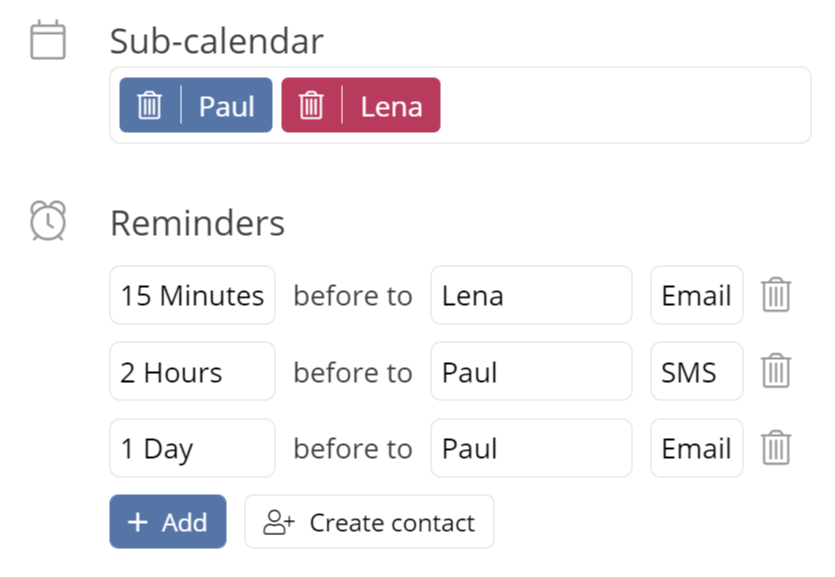Open the 2 Hours time dropdown
This screenshot has height=577, width=835.
[x=192, y=371]
